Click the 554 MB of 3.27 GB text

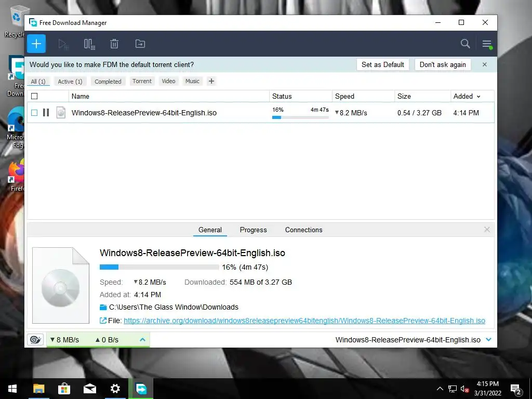(x=261, y=282)
